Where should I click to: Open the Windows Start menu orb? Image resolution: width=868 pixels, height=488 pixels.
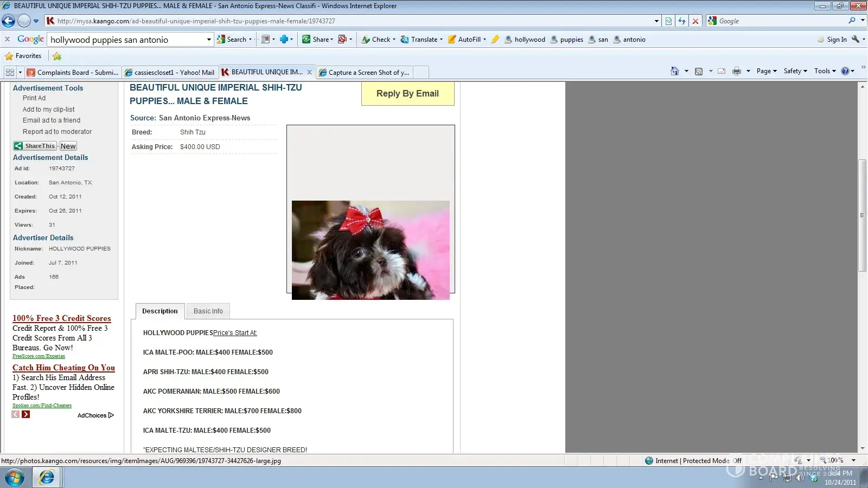15,478
